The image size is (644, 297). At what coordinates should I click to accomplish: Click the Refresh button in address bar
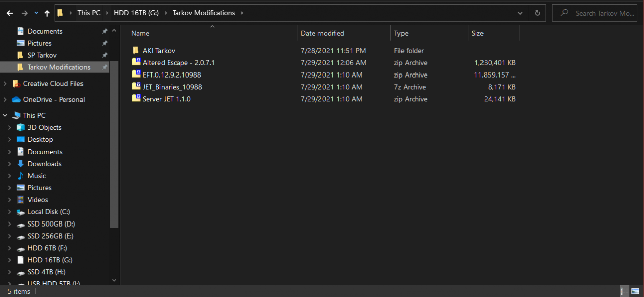click(x=537, y=13)
